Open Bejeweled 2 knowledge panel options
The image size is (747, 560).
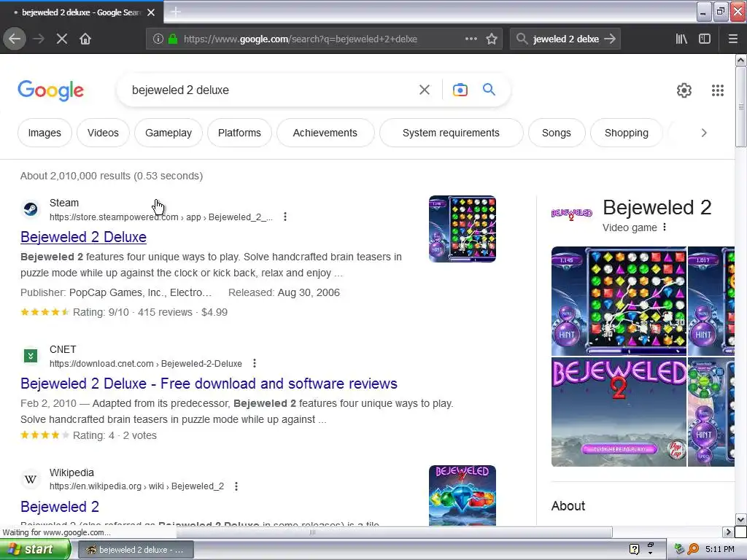[x=665, y=227]
